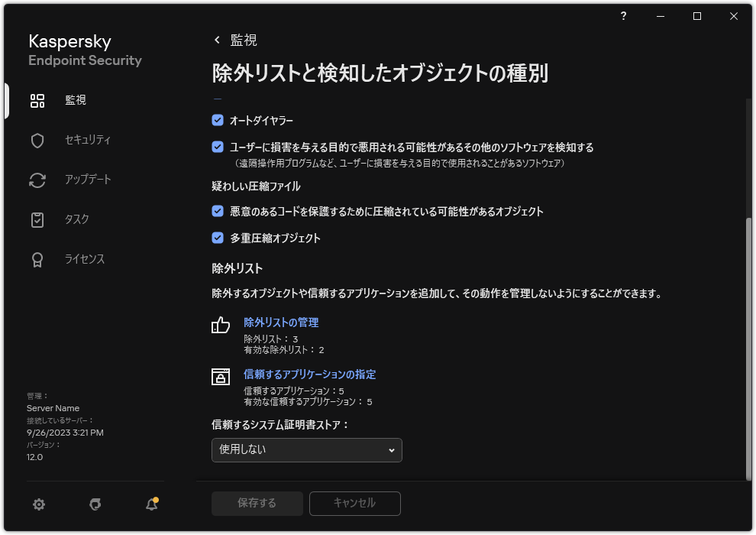Image resolution: width=756 pixels, height=535 pixels.
Task: Open settings via the gear icon
Action: click(38, 504)
